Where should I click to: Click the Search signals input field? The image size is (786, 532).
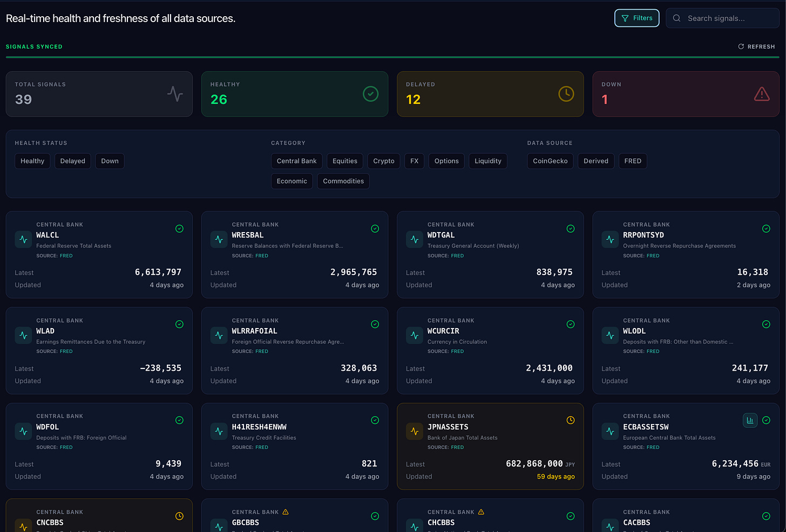tap(723, 18)
